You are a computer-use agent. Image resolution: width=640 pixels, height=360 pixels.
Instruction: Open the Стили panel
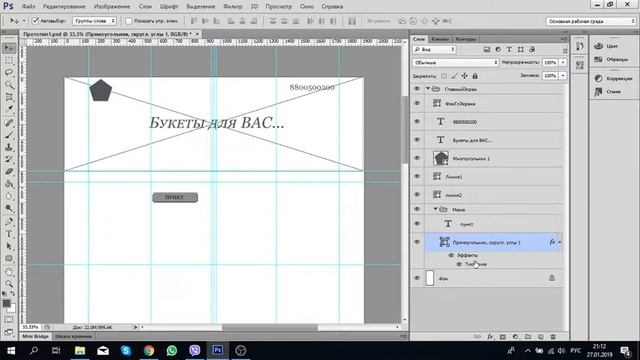pos(608,92)
